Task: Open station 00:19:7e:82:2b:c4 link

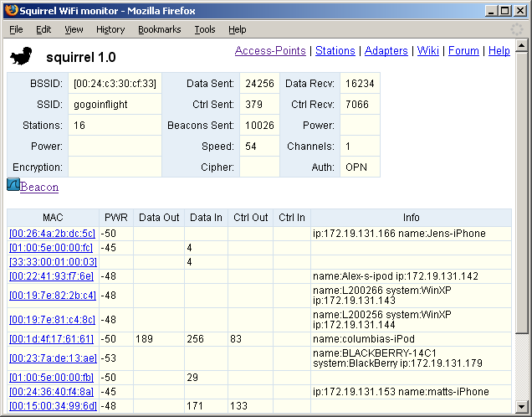Action: 53,296
